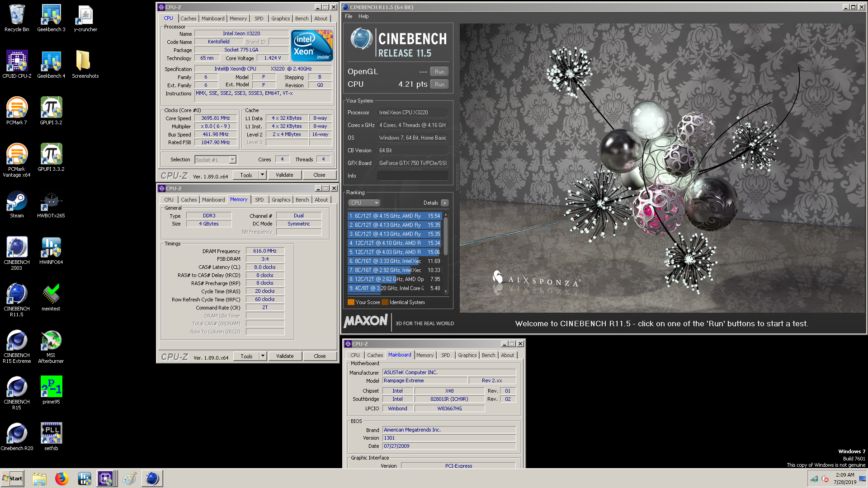Open the CPU ranking dropdown in Cinebench

364,203
